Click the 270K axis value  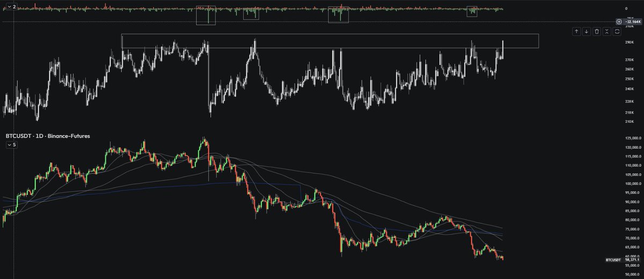pyautogui.click(x=630, y=60)
